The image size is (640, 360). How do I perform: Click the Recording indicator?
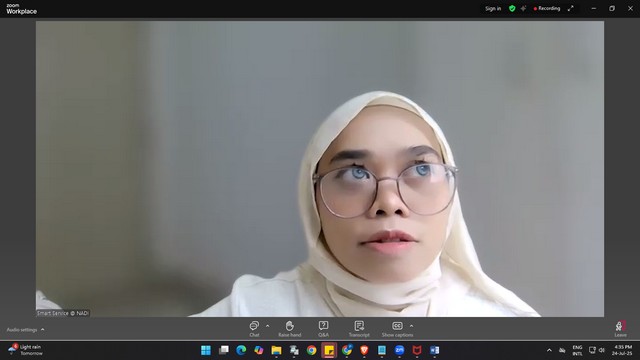(547, 8)
